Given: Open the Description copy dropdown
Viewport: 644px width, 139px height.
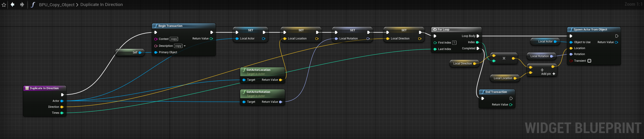Looking at the screenshot, I should (178, 46).
